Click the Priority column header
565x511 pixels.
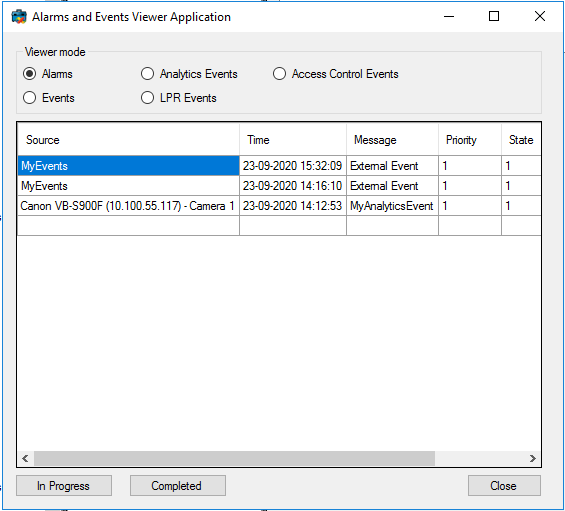(x=470, y=140)
